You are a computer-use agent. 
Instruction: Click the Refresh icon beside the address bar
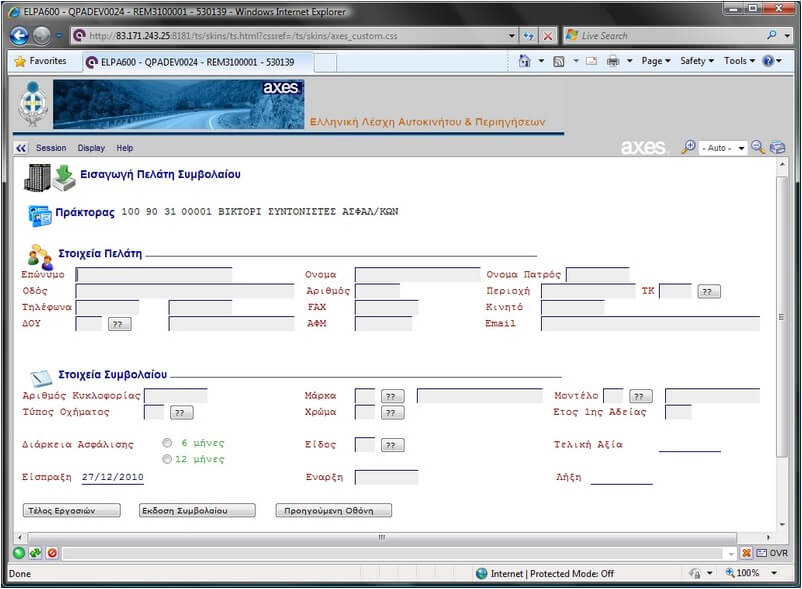pyautogui.click(x=528, y=36)
